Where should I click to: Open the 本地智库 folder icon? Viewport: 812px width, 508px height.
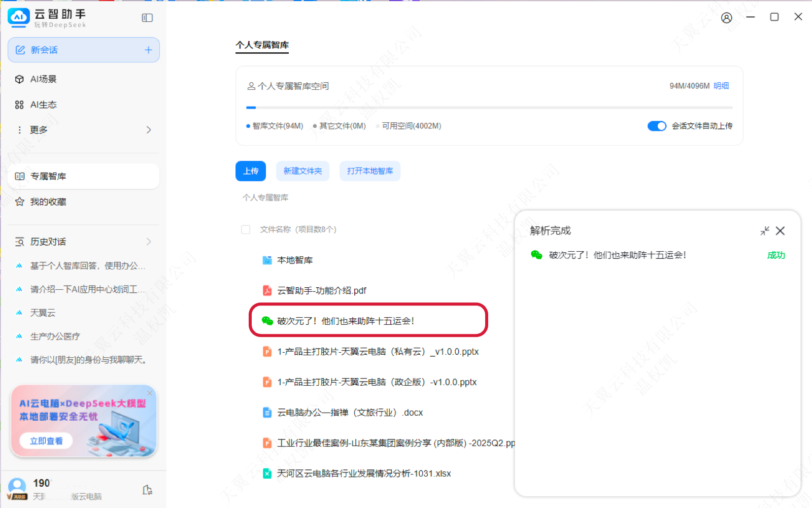click(267, 260)
